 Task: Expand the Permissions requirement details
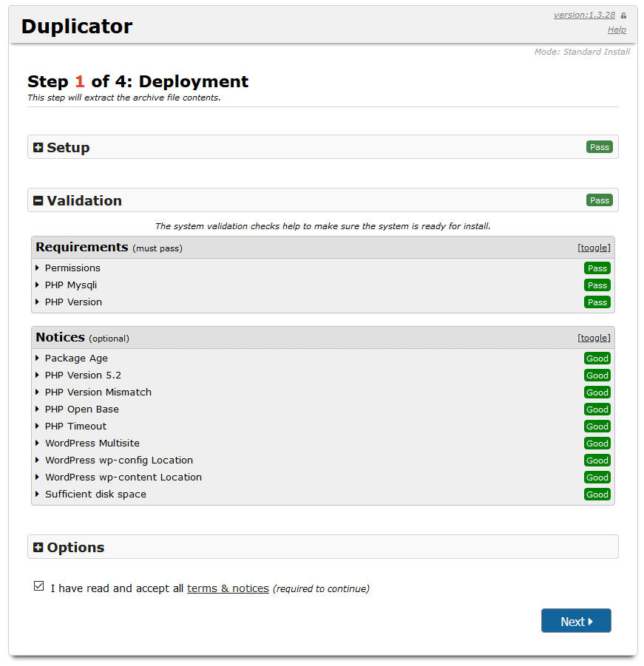point(72,268)
